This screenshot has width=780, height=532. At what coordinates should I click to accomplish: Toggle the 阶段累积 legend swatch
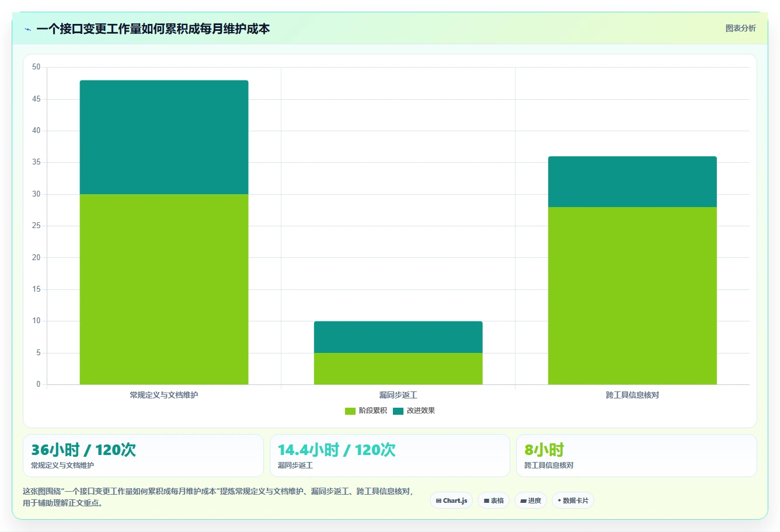coord(350,411)
